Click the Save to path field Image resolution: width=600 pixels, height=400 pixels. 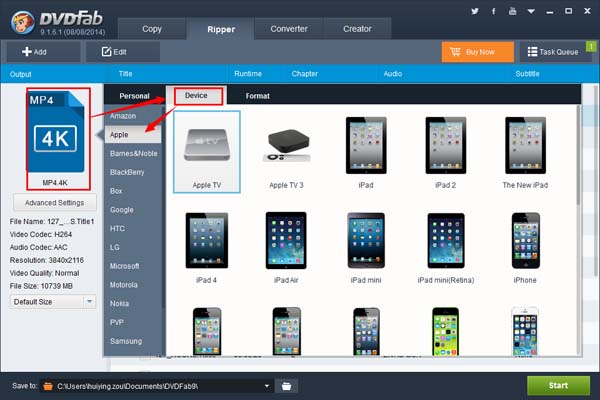(x=158, y=386)
